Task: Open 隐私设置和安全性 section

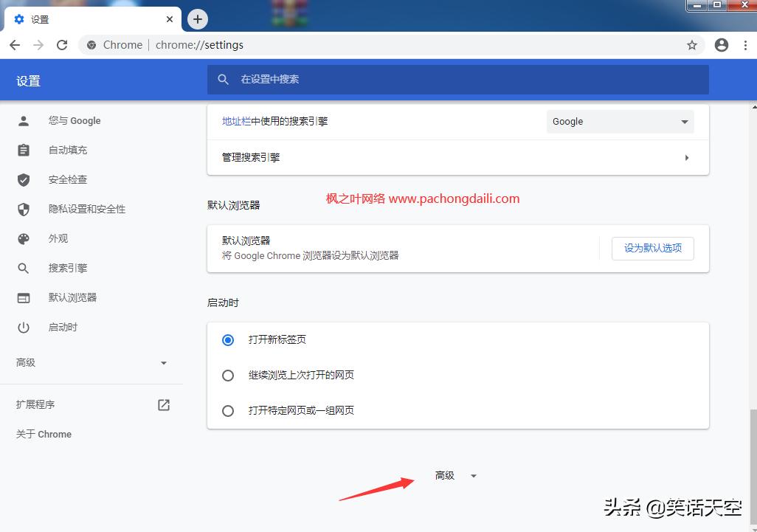Action: [23, 209]
